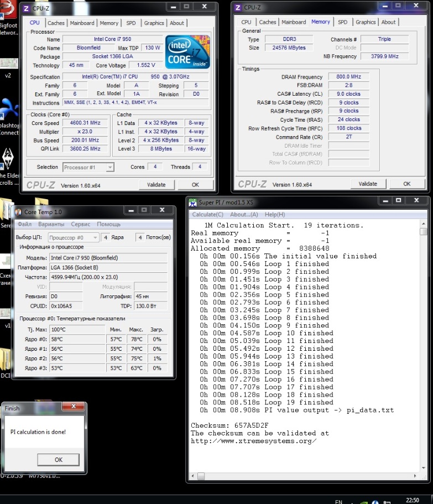Switch to the Mainboard tab beside Caches

(82, 23)
